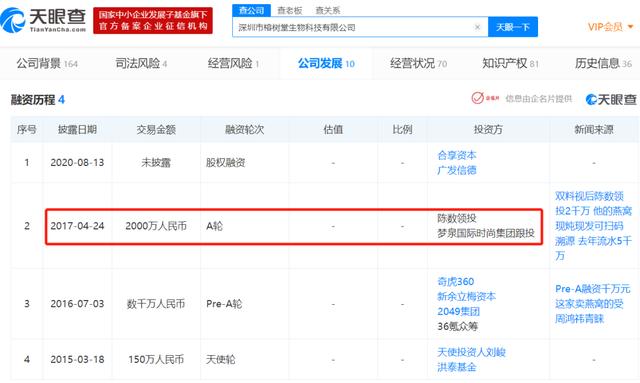Open the 知识产权 tab
The width and height of the screenshot is (640, 383).
(511, 63)
